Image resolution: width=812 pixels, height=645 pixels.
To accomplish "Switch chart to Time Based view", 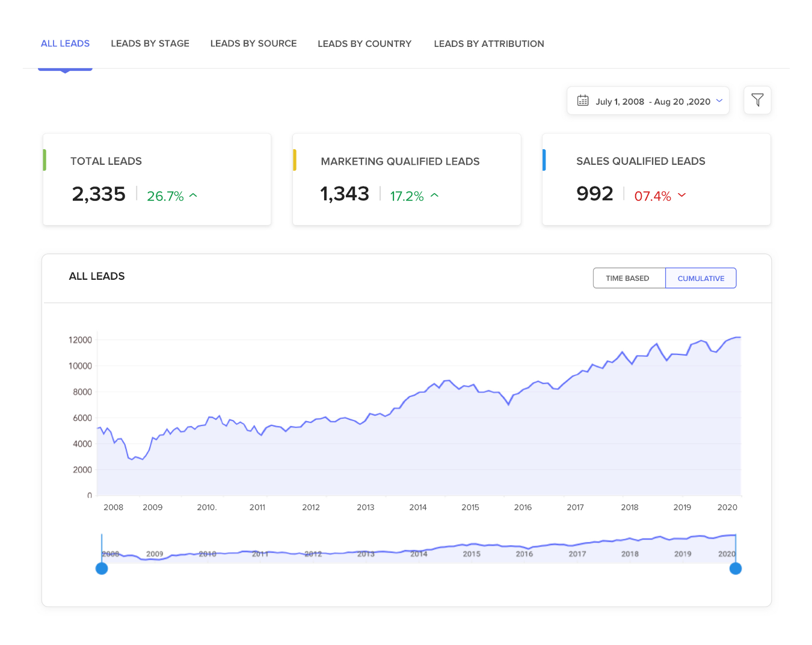I will click(x=628, y=278).
